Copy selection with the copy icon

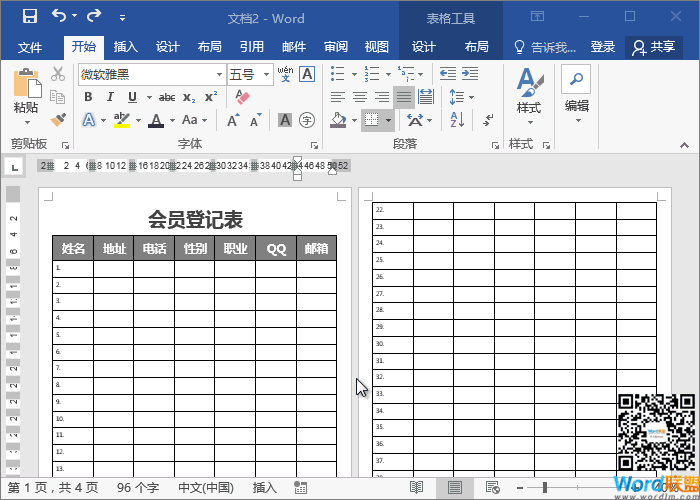(58, 97)
